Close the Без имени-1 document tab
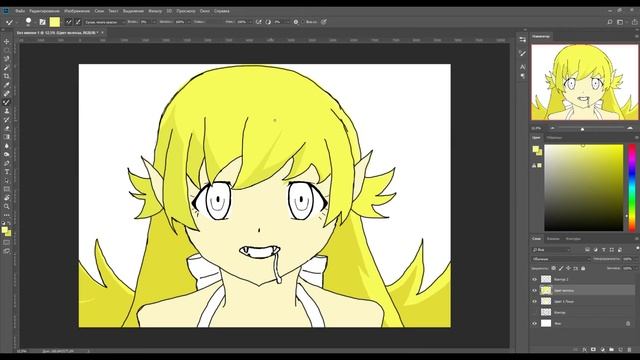640x360 pixels. [102, 33]
